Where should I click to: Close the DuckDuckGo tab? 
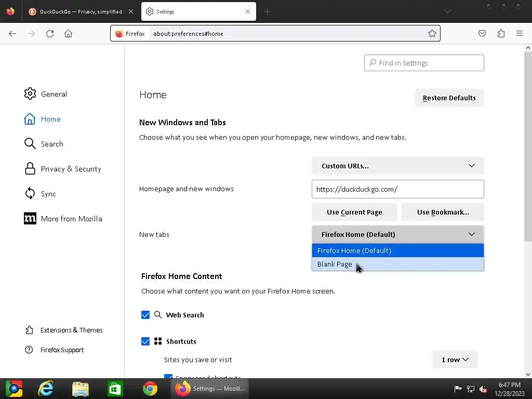point(131,11)
